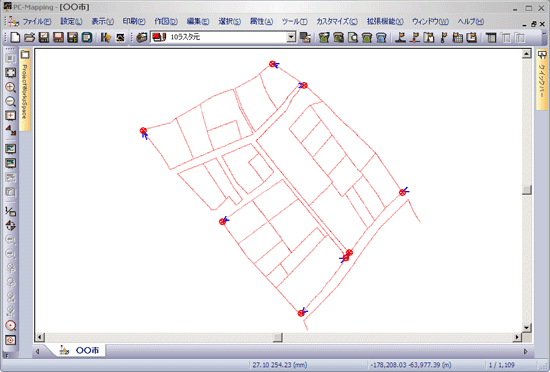Click the 1/scale setting icon
This screenshot has width=550, height=372.
coord(11,211)
